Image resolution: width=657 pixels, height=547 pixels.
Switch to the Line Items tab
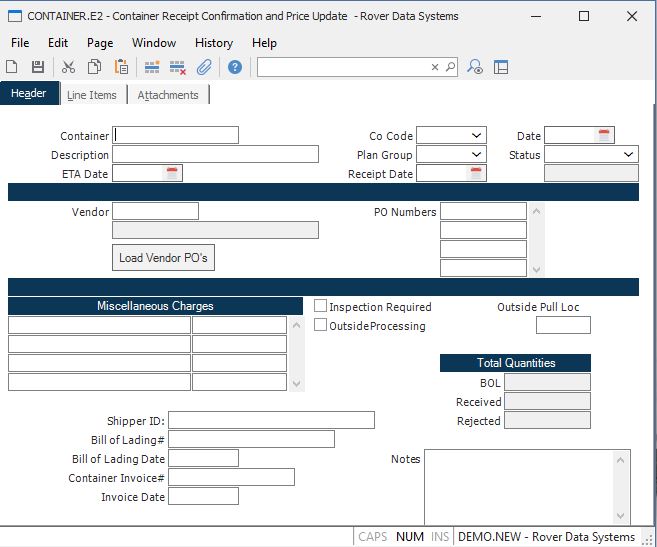click(92, 95)
